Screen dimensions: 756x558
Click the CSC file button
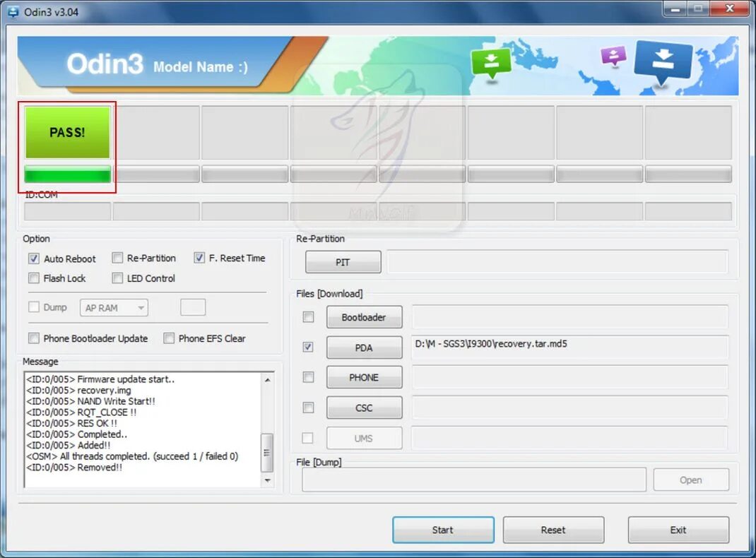coord(364,408)
